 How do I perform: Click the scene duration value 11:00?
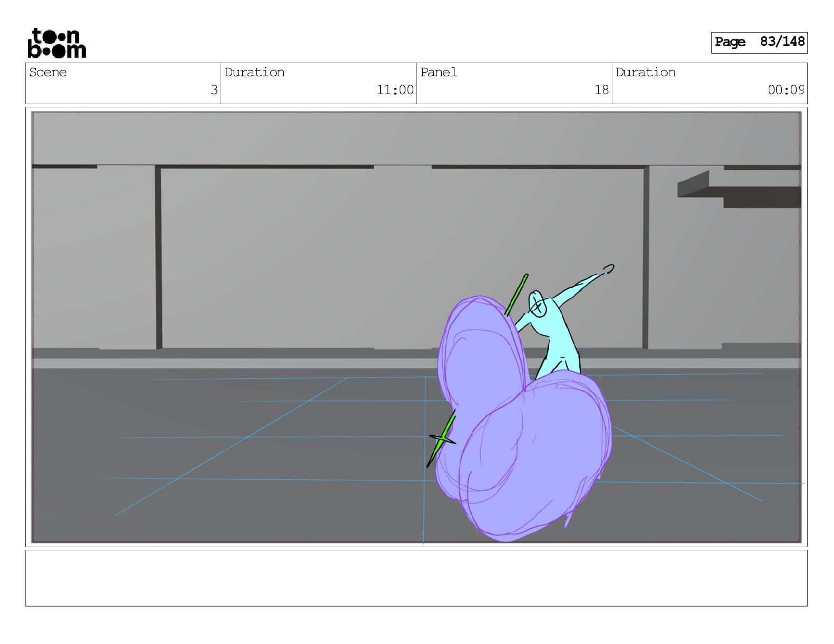395,90
